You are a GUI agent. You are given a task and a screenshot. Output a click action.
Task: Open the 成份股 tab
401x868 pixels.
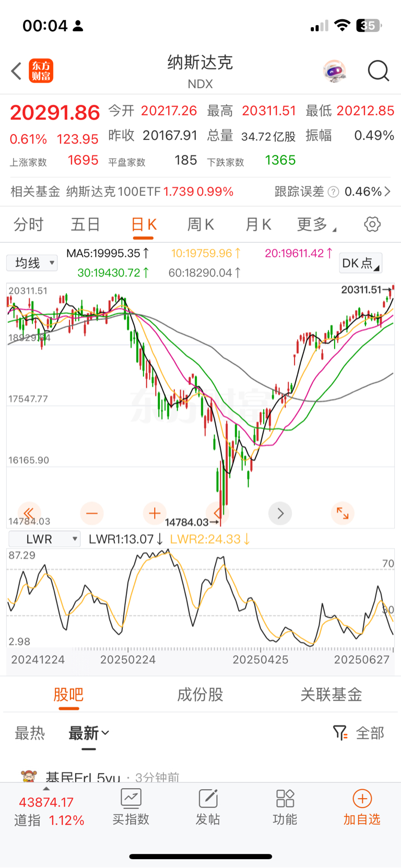pos(200,695)
